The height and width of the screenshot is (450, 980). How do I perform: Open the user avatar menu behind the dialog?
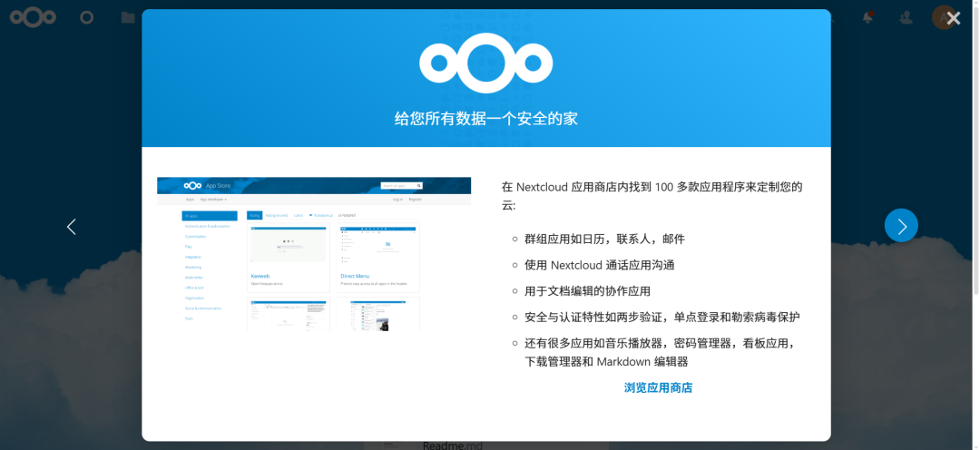(x=941, y=17)
